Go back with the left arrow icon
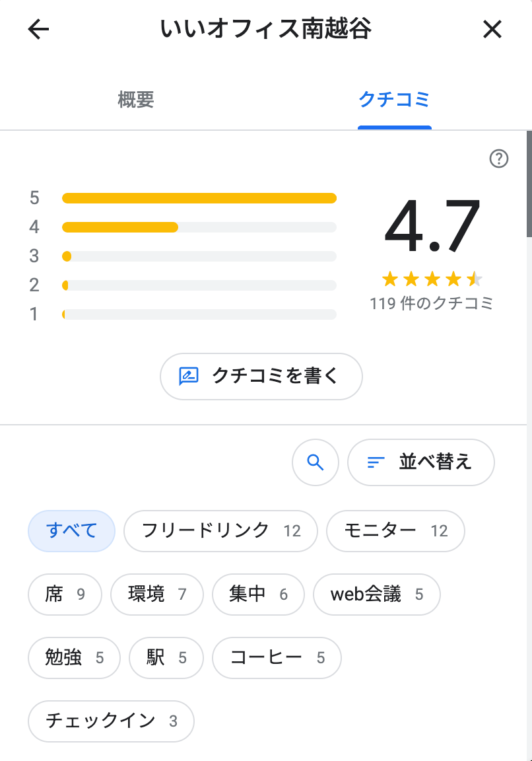Image resolution: width=532 pixels, height=761 pixels. click(x=38, y=30)
